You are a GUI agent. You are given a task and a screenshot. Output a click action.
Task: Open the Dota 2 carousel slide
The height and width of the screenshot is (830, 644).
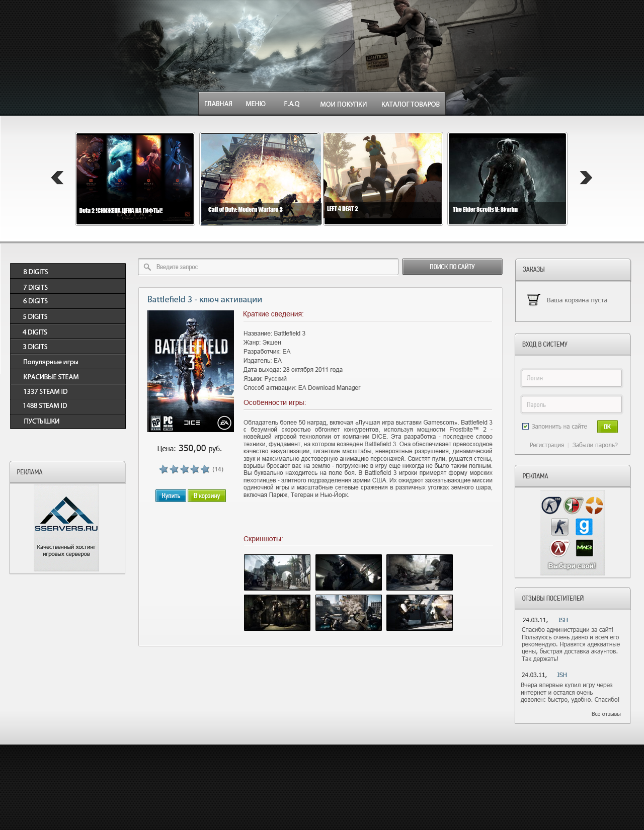[x=135, y=179]
